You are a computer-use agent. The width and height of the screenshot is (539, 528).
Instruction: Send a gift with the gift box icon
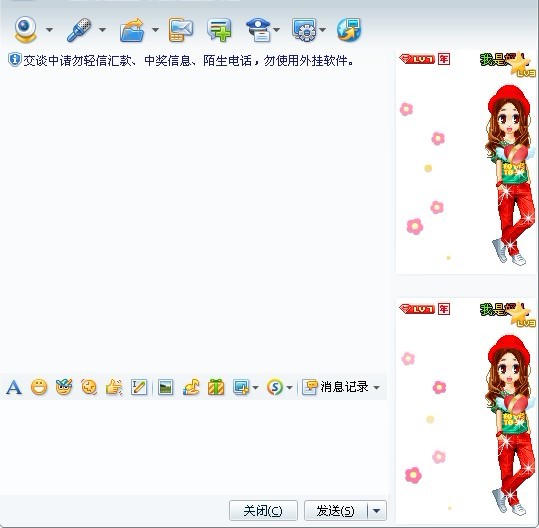coord(216,387)
